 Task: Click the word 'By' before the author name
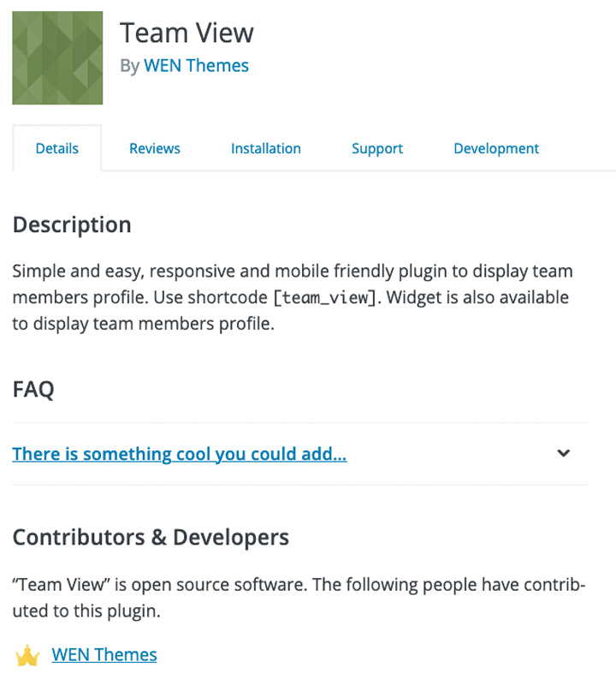click(x=129, y=66)
